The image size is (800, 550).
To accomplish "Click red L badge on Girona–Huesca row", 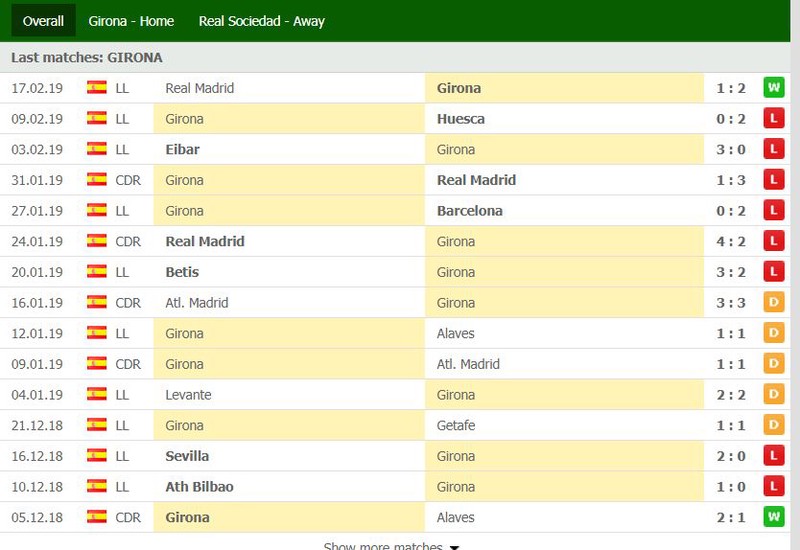I will (773, 119).
